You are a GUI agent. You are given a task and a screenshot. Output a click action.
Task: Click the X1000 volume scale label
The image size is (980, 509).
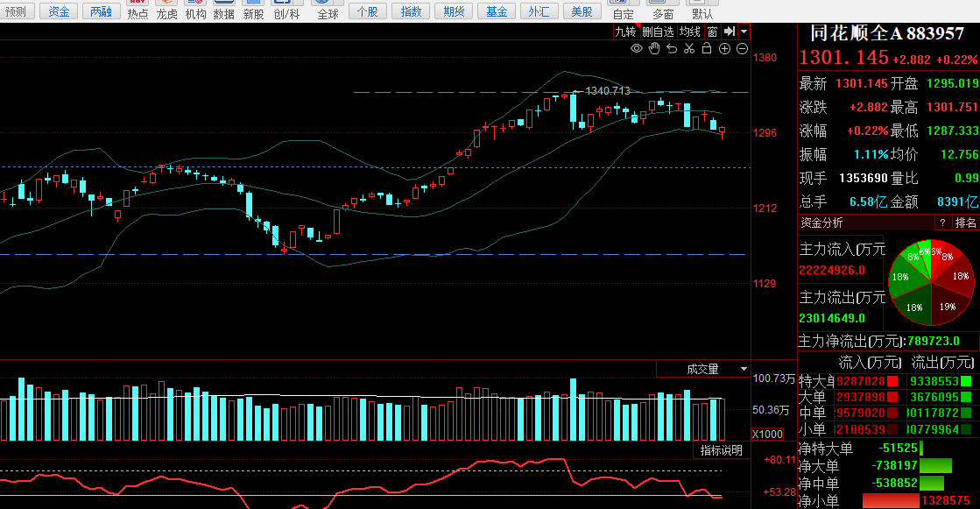(x=767, y=434)
